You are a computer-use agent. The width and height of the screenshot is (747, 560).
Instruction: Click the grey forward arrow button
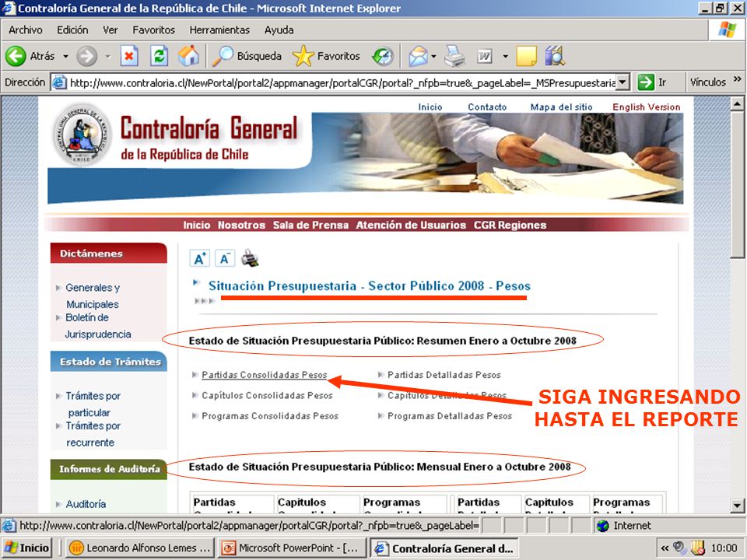(86, 56)
